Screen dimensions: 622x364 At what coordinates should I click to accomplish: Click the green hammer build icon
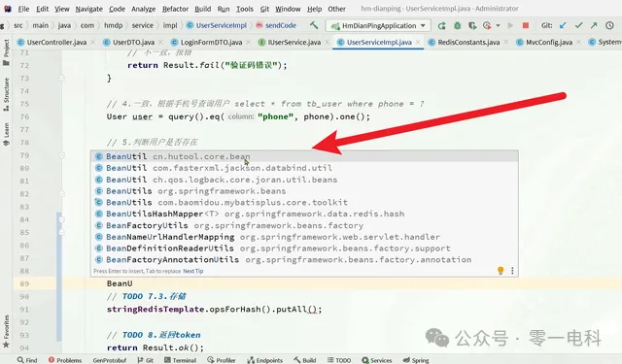pos(314,25)
